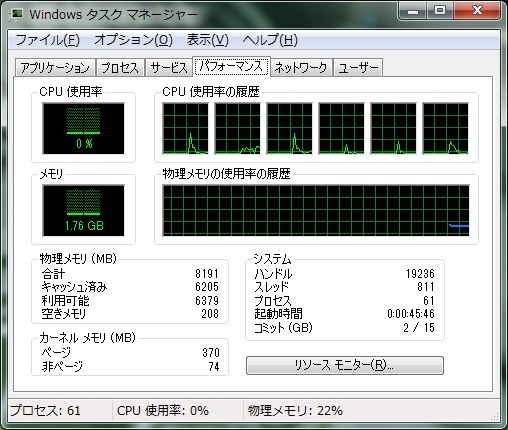Click the CPU 使用率の履歴 label
508x430 pixels.
pos(211,92)
